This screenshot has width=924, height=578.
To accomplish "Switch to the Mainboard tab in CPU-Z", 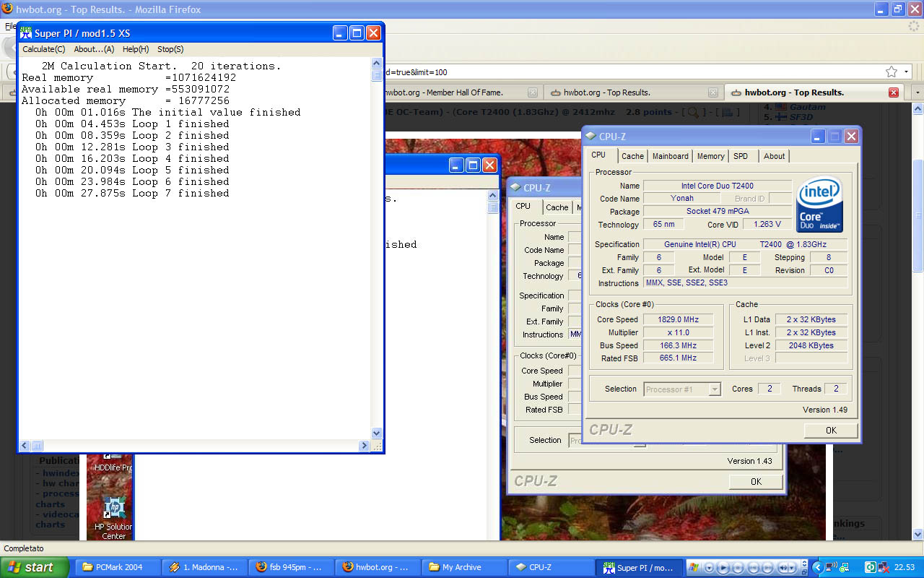I will [670, 156].
